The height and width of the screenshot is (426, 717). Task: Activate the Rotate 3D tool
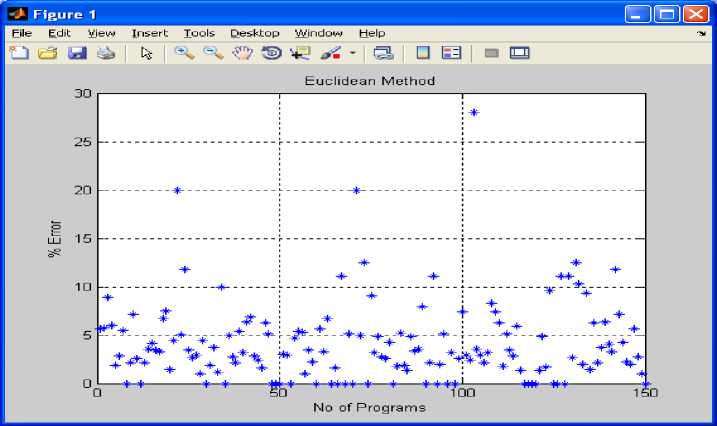tap(271, 53)
